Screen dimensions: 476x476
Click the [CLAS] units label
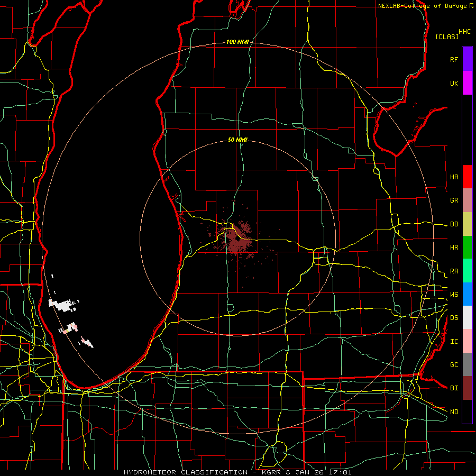coord(447,36)
